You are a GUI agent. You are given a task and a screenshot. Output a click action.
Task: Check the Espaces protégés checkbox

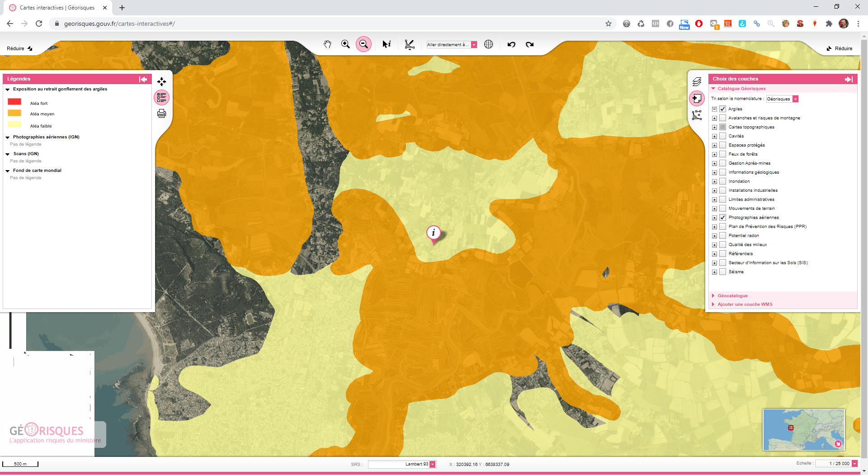tap(722, 145)
